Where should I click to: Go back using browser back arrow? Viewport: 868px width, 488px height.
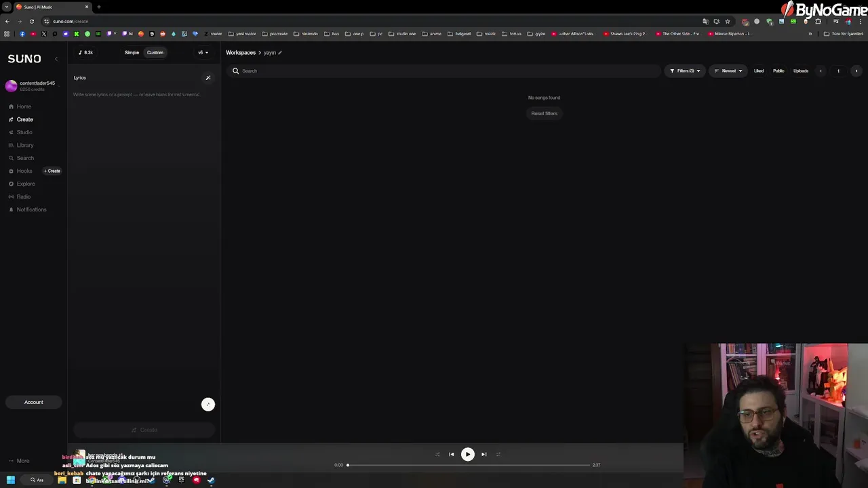pos(7,21)
